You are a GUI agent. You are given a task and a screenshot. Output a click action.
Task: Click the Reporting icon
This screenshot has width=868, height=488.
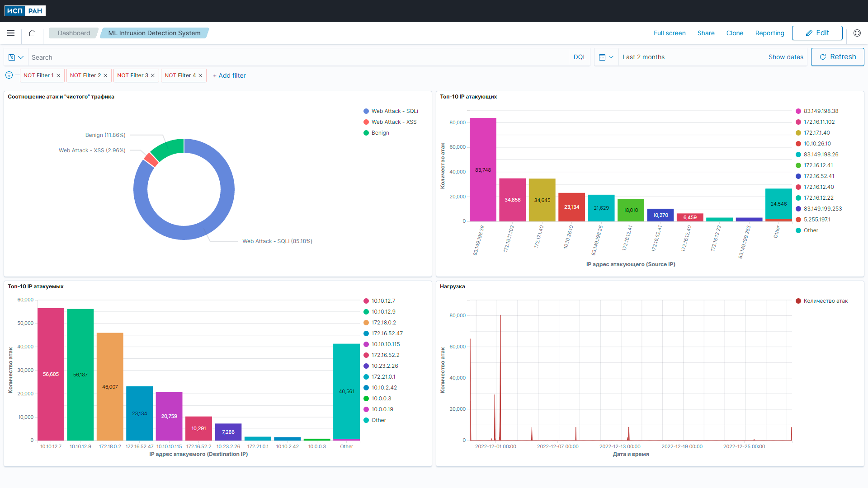point(769,33)
